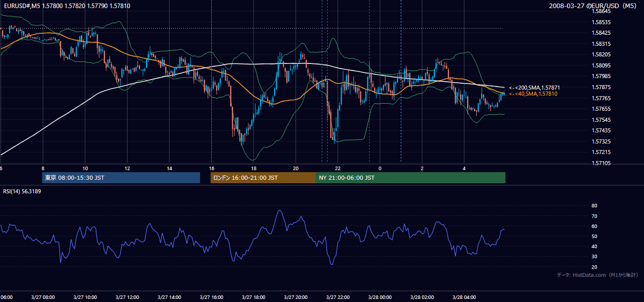Select the ロンドン 16:00-21:00 JST session bar
The height and width of the screenshot is (302, 644).
(x=263, y=178)
